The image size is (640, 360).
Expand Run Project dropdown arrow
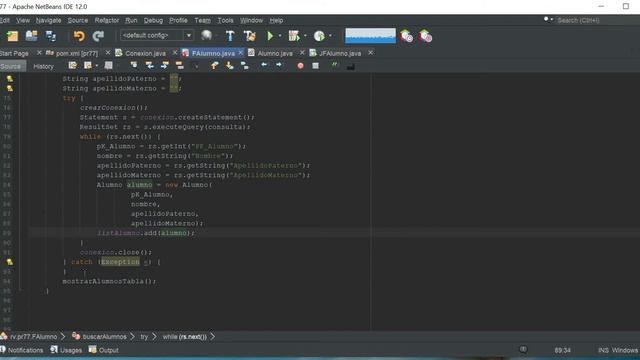coord(280,36)
